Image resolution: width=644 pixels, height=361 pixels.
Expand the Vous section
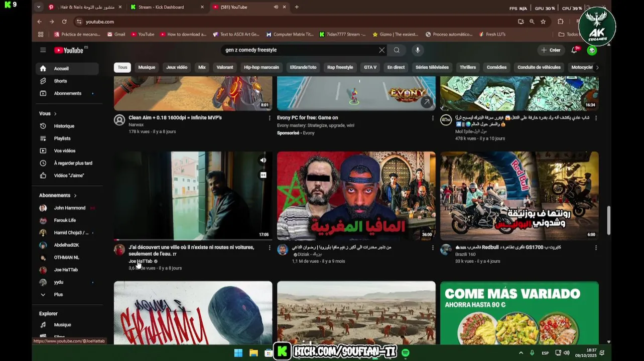click(48, 114)
